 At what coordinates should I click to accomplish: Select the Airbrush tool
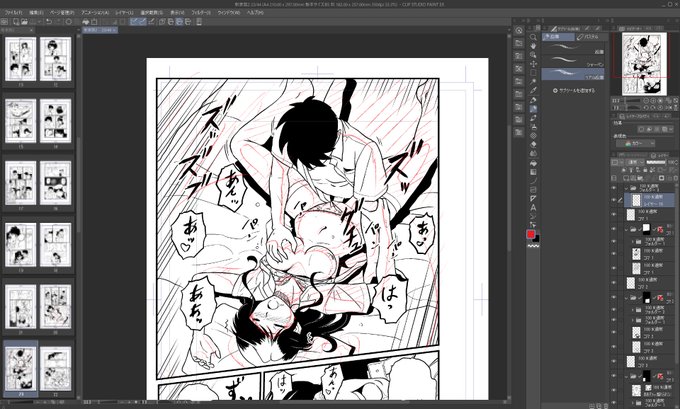533,127
